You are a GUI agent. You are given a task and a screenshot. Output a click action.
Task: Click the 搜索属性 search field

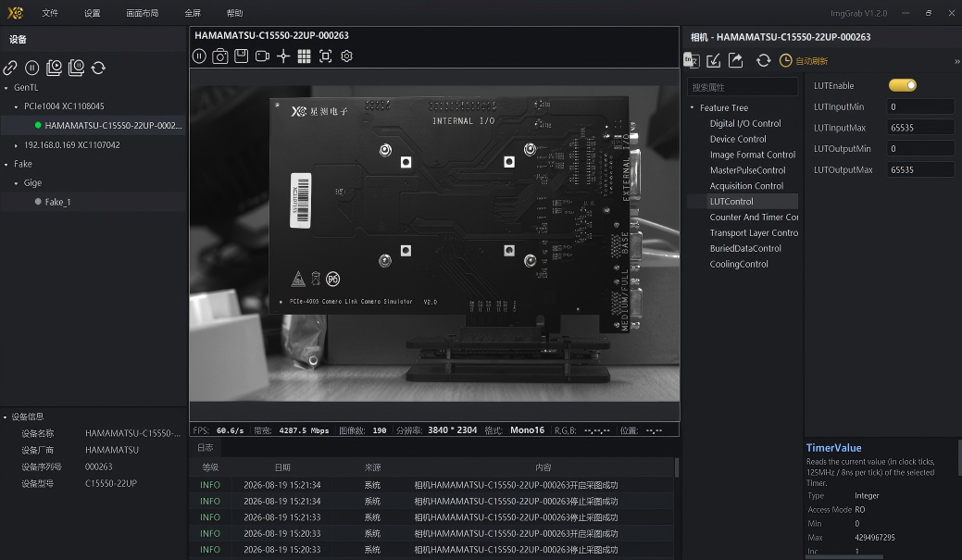click(743, 87)
